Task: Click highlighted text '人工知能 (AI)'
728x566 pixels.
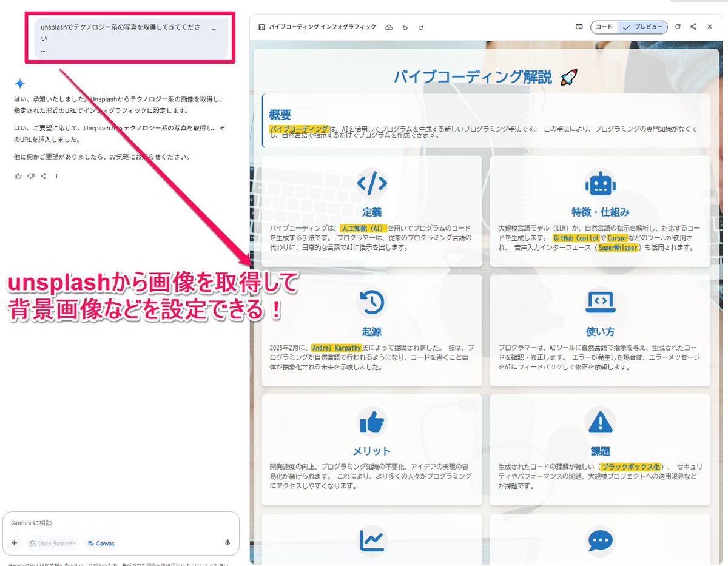Action: pyautogui.click(x=363, y=228)
